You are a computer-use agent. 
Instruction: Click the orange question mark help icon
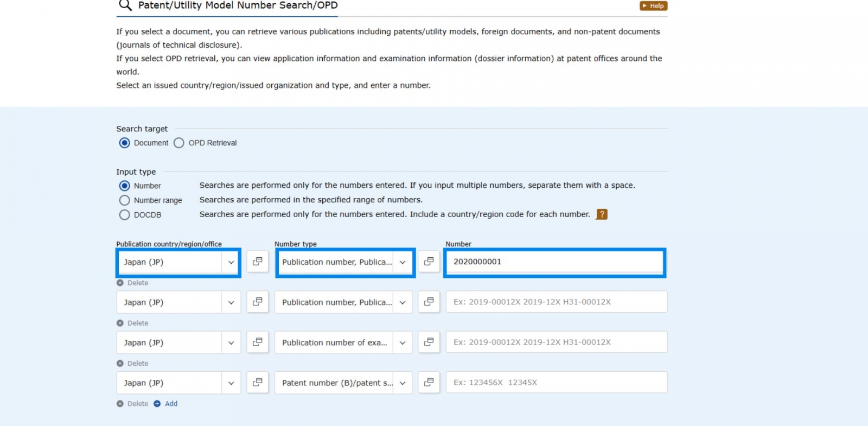point(601,214)
